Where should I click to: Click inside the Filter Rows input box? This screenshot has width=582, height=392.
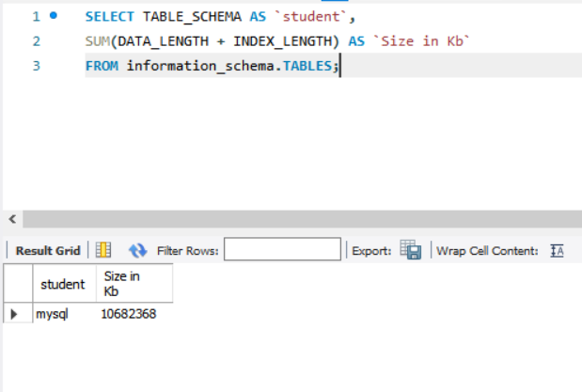pyautogui.click(x=282, y=249)
